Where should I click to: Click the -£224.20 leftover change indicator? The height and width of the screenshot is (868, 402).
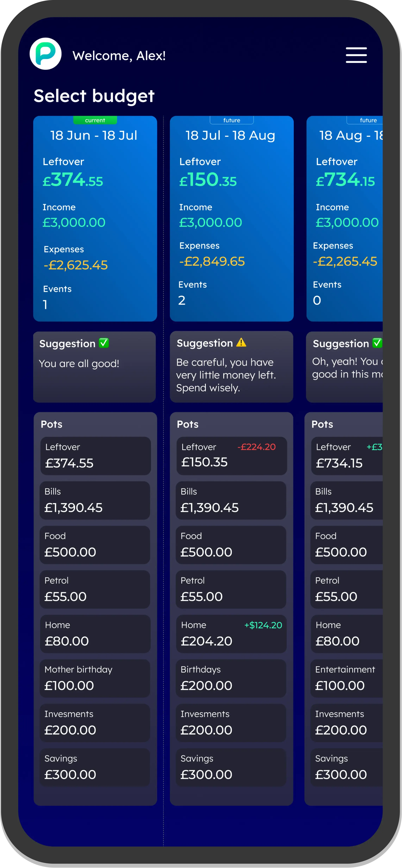coord(257,447)
